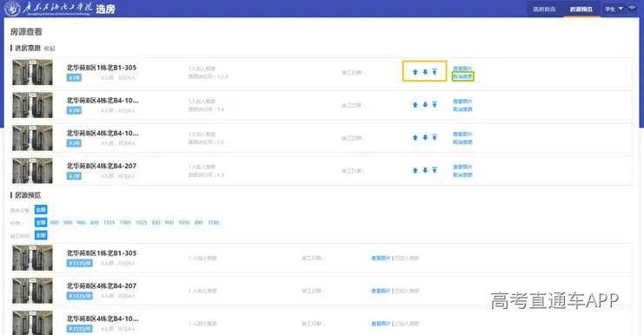Filter rooms by price 1500
Screen dimensions: 644x335
[125, 223]
